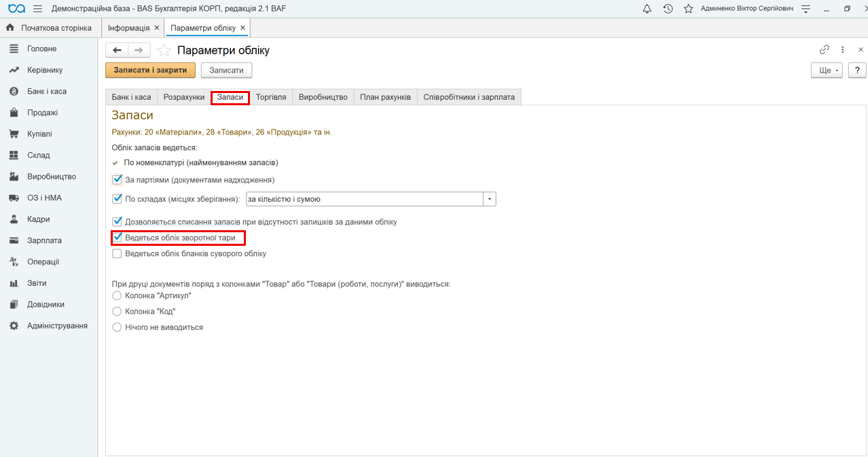
Task: Switch to the Торгівля tab
Action: pos(271,97)
